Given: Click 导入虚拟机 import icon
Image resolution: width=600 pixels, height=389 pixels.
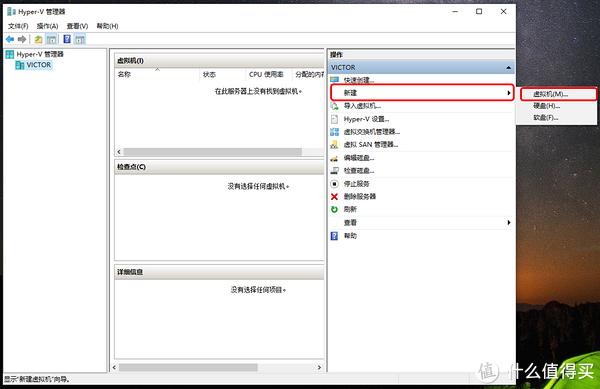Looking at the screenshot, I should pyautogui.click(x=334, y=106).
